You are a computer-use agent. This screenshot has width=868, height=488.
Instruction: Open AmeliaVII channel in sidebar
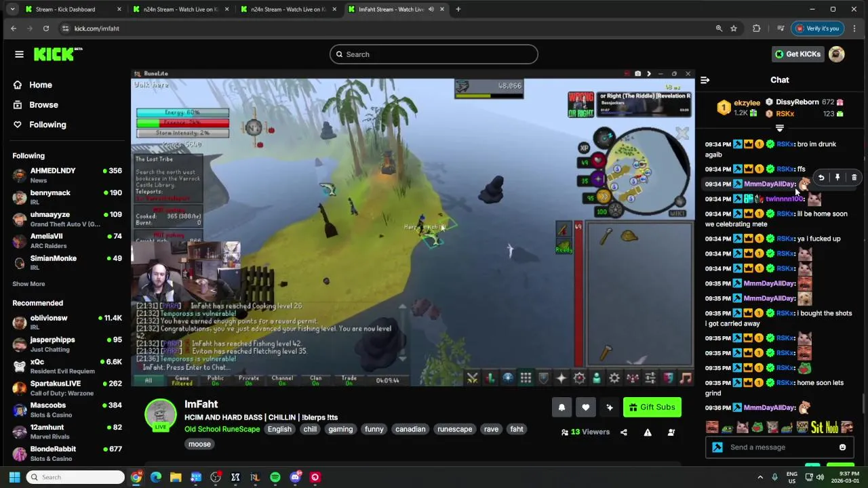(x=66, y=241)
